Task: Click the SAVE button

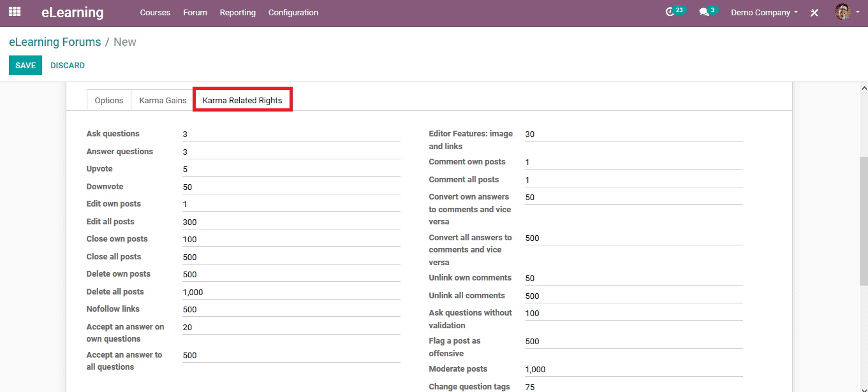Action: click(26, 65)
